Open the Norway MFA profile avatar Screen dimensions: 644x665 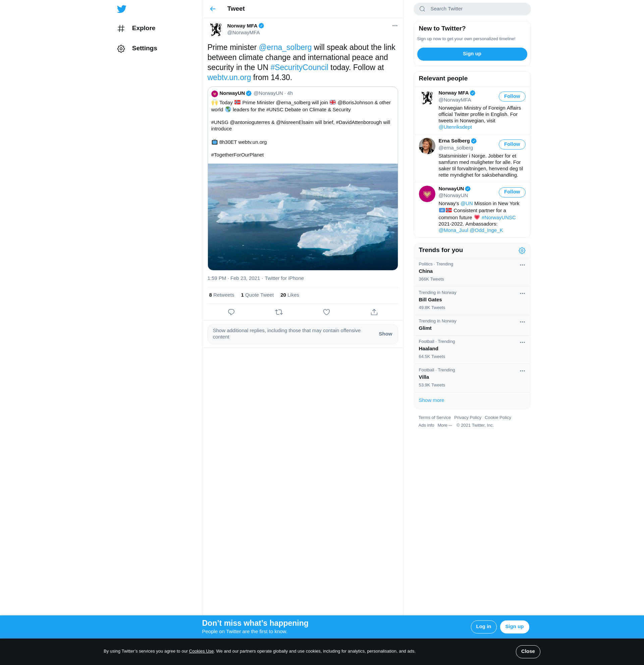click(216, 29)
